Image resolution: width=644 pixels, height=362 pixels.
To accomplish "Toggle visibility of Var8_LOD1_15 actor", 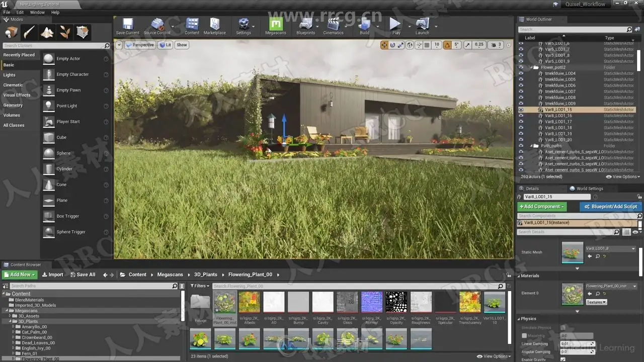I will (521, 110).
